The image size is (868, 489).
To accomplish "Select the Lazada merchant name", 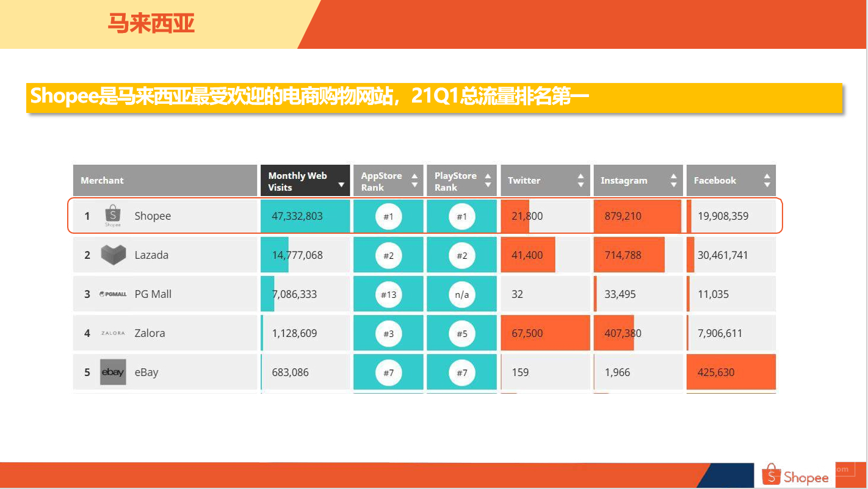I will [151, 255].
